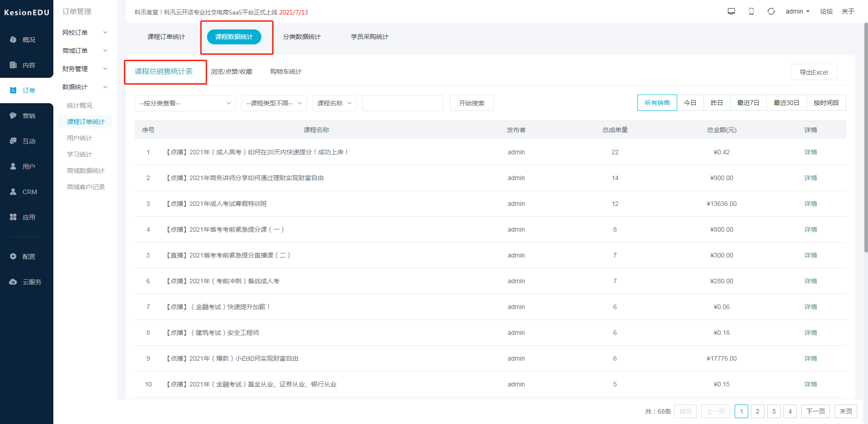The image size is (868, 424).
Task: Switch to 课程订单统计 tab
Action: click(x=166, y=37)
